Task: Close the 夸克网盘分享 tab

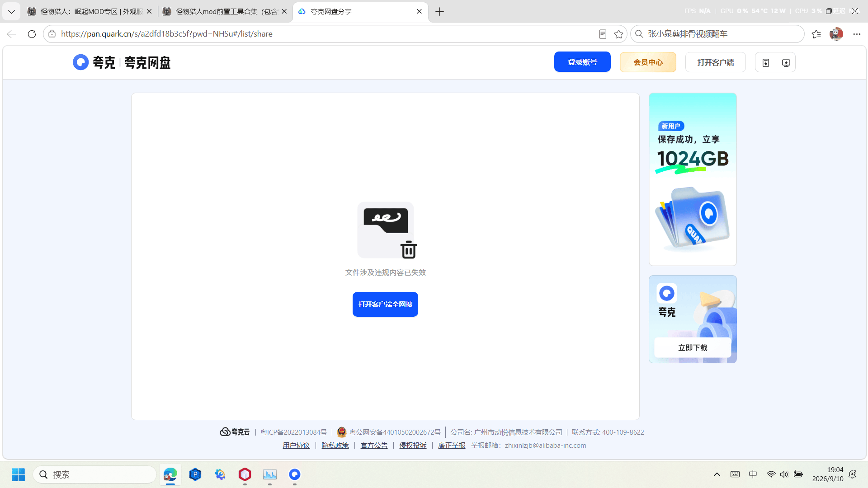Action: (419, 11)
